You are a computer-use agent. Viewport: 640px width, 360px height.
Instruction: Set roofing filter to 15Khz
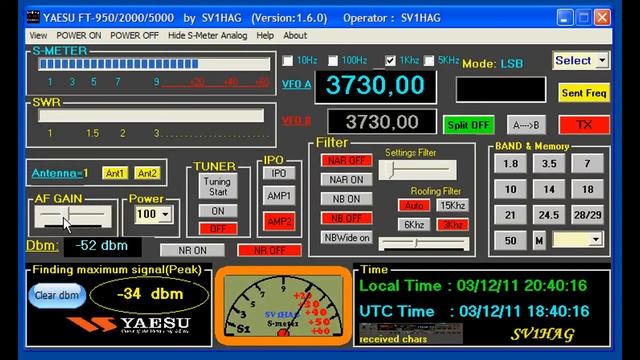[452, 205]
